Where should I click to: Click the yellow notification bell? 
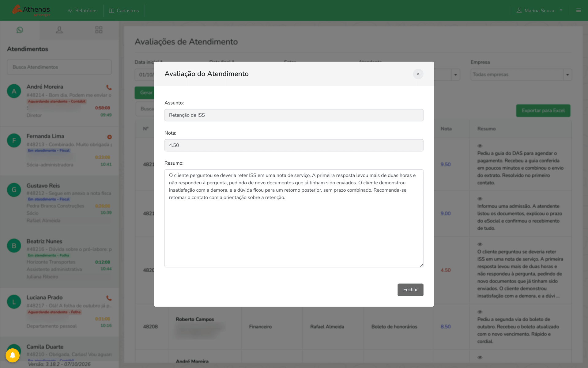(x=13, y=355)
